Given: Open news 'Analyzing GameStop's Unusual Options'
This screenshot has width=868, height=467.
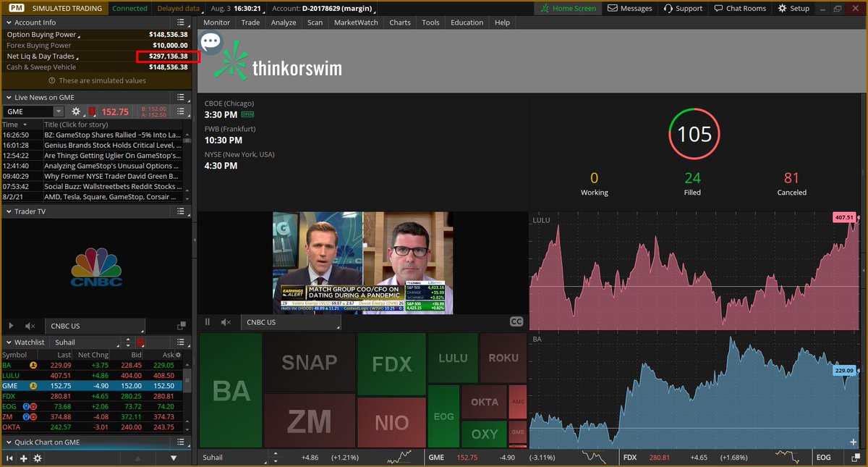Looking at the screenshot, I should (x=112, y=166).
